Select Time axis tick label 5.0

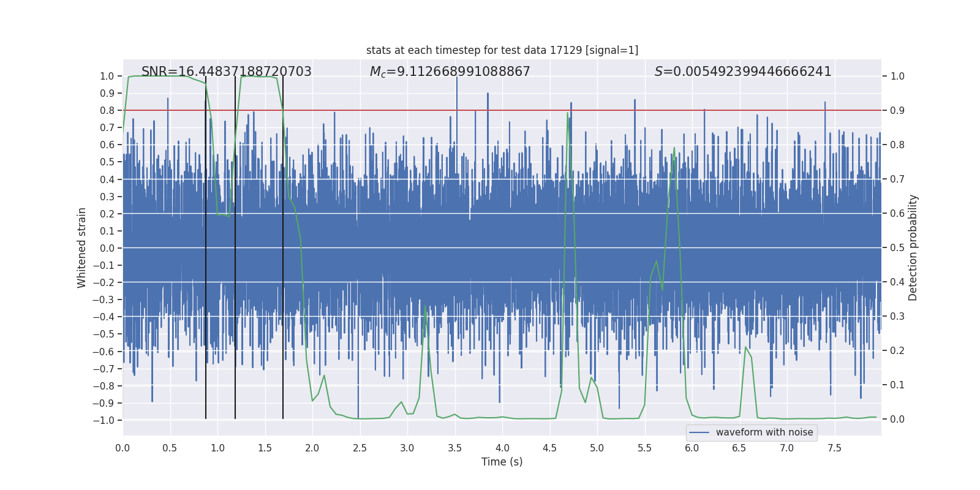597,448
